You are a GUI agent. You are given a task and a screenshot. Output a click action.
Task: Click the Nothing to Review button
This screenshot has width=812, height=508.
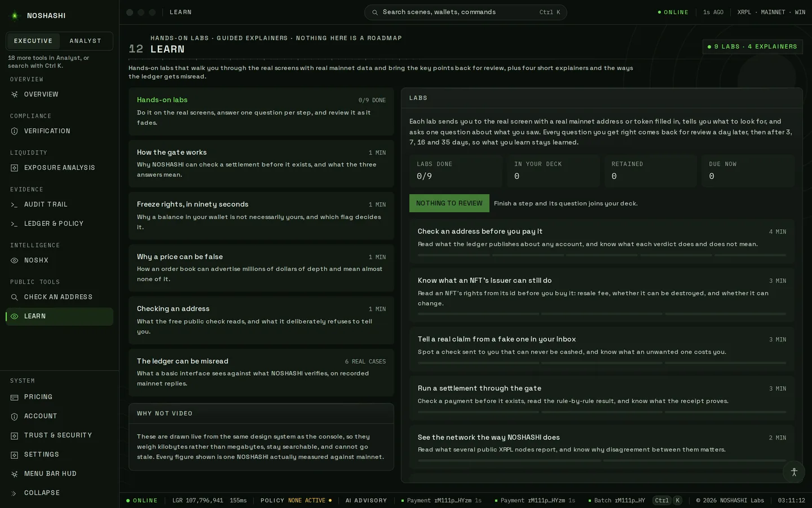[449, 203]
